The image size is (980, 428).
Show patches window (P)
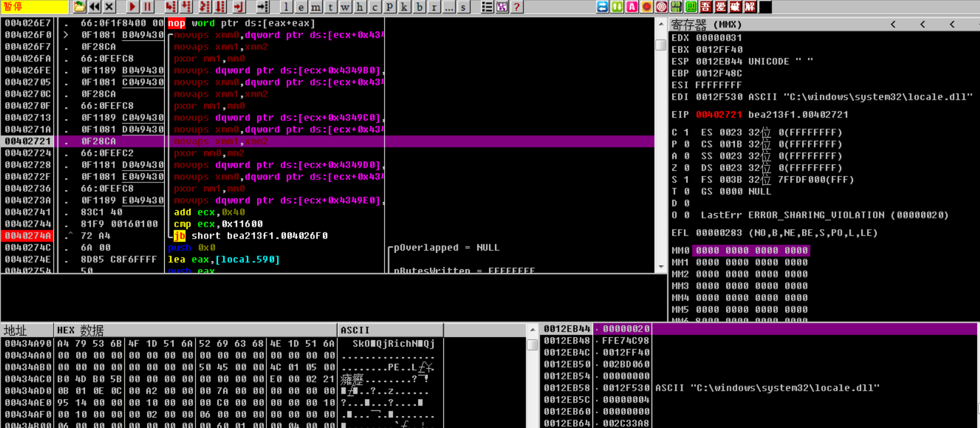(389, 7)
